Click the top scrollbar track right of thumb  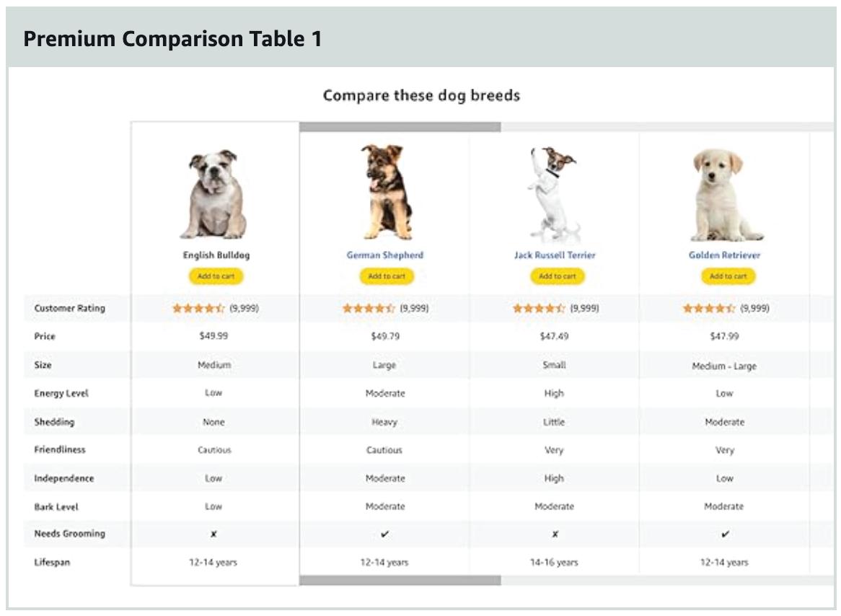tap(667, 127)
